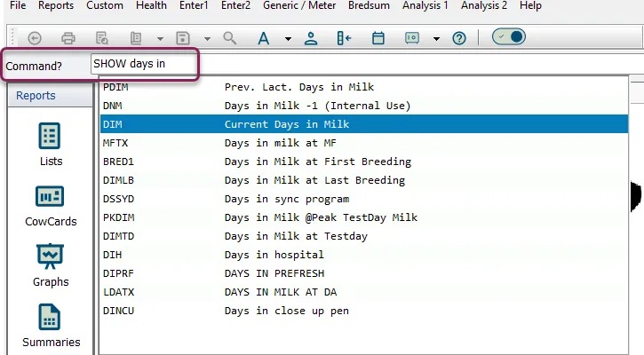This screenshot has width=644, height=355.
Task: Flip the toolbar toggle switch
Action: point(509,37)
